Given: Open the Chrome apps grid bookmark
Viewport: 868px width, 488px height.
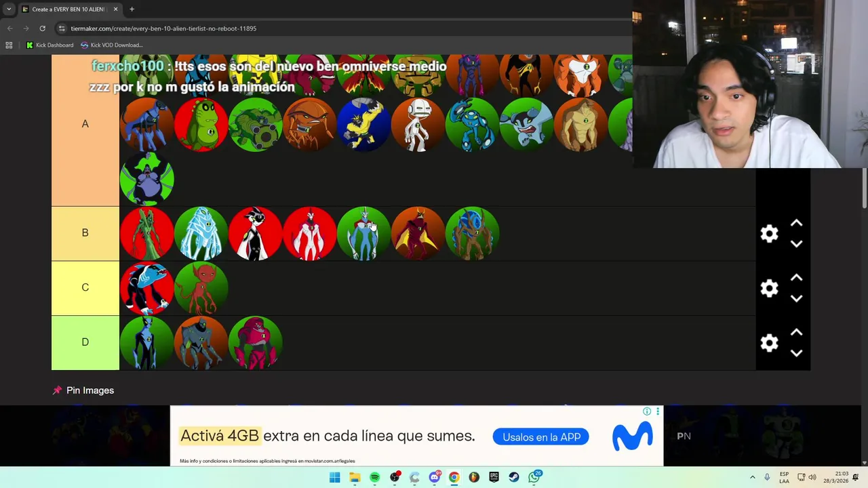Looking at the screenshot, I should [9, 45].
